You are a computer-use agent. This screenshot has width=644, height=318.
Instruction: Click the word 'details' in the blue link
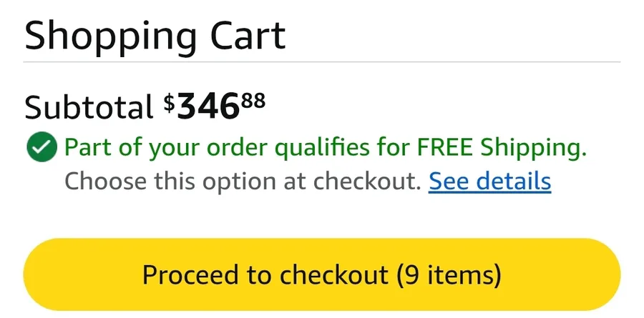pyautogui.click(x=513, y=182)
